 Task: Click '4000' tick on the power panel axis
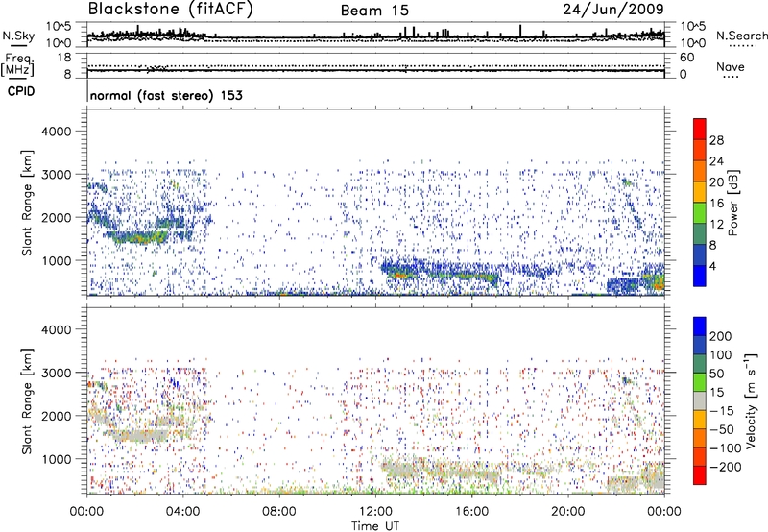pyautogui.click(x=56, y=132)
